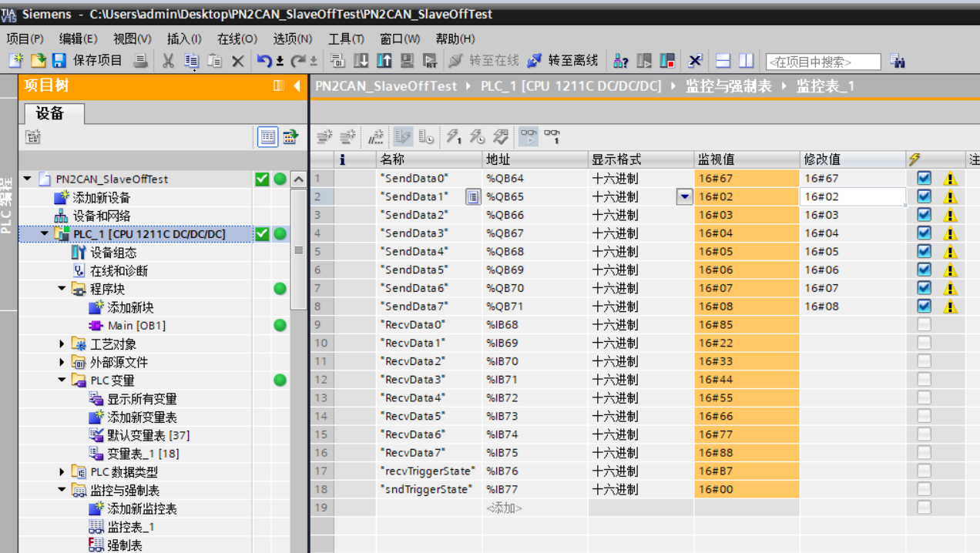Screen dimensions: 980x553
Task: Open the 在线(O) menu
Action: [x=237, y=39]
